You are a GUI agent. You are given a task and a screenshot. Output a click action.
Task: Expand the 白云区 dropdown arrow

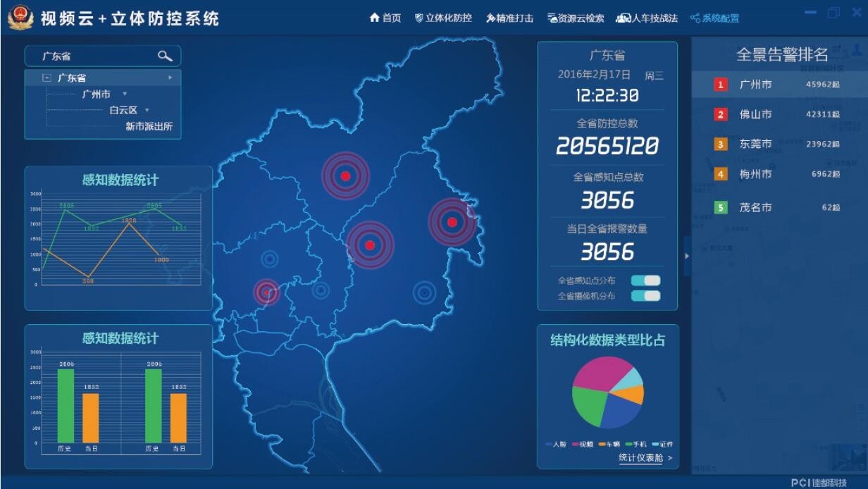click(147, 110)
